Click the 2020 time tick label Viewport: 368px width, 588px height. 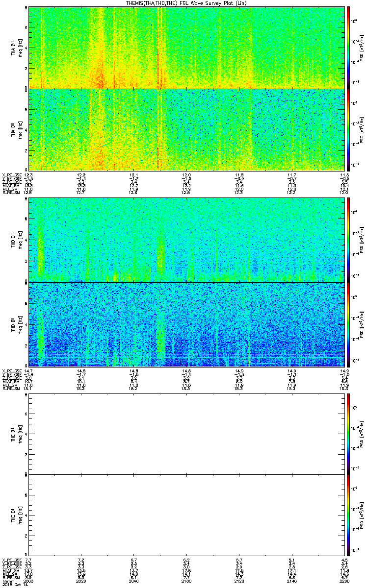tap(81, 580)
